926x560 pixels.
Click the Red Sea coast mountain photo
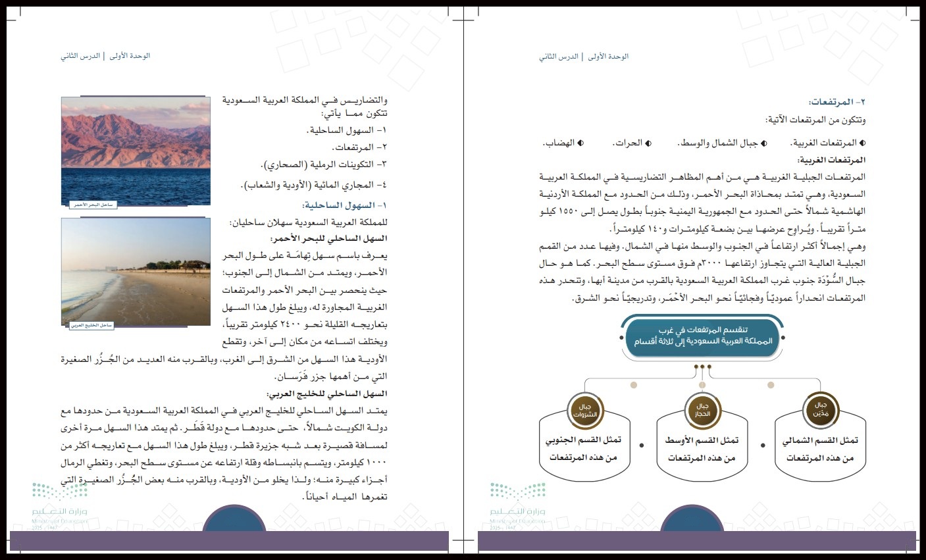click(x=136, y=151)
